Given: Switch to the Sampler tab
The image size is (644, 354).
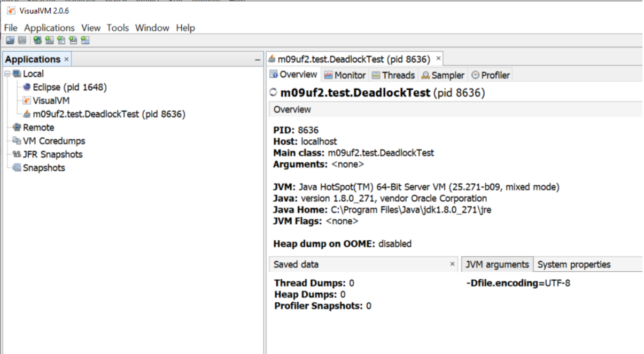Looking at the screenshot, I should 443,75.
